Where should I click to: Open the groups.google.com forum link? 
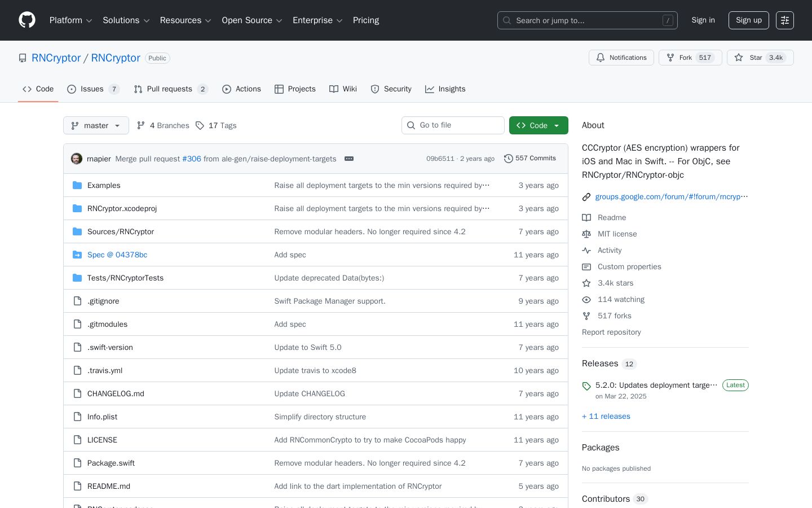(x=672, y=197)
